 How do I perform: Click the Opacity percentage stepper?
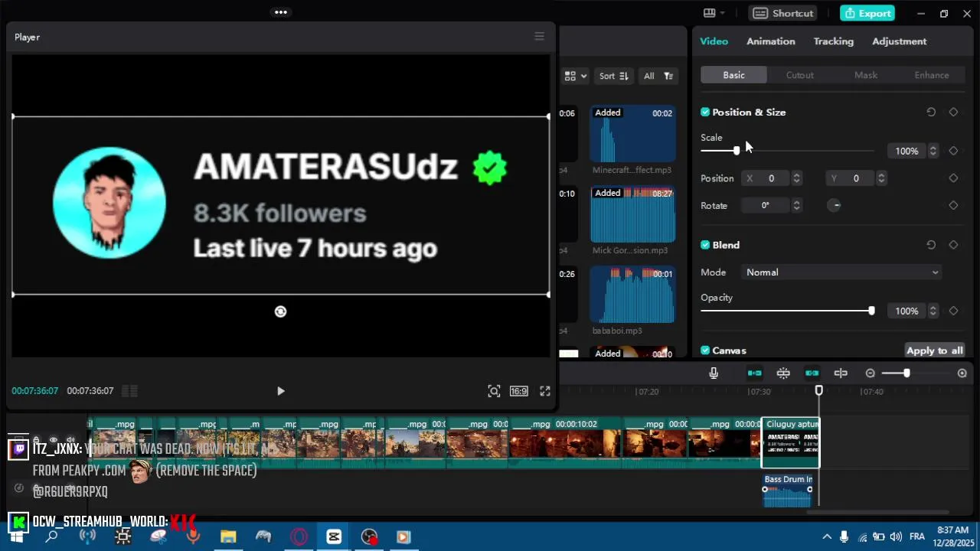point(933,311)
